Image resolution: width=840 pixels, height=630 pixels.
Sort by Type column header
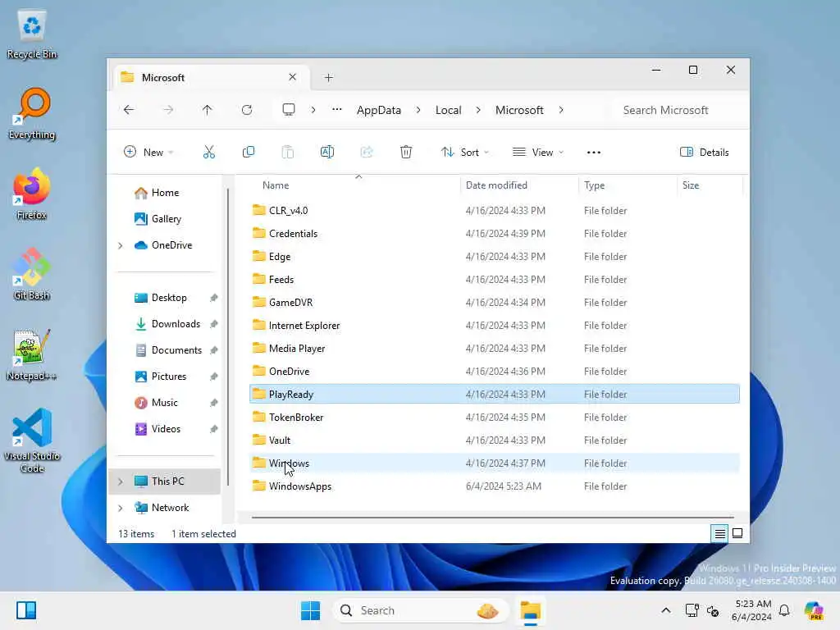tap(628, 185)
